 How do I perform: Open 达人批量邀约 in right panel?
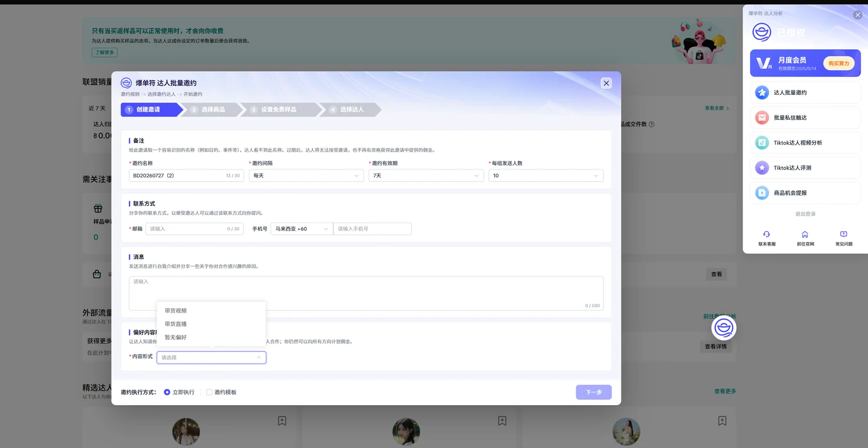(x=805, y=93)
